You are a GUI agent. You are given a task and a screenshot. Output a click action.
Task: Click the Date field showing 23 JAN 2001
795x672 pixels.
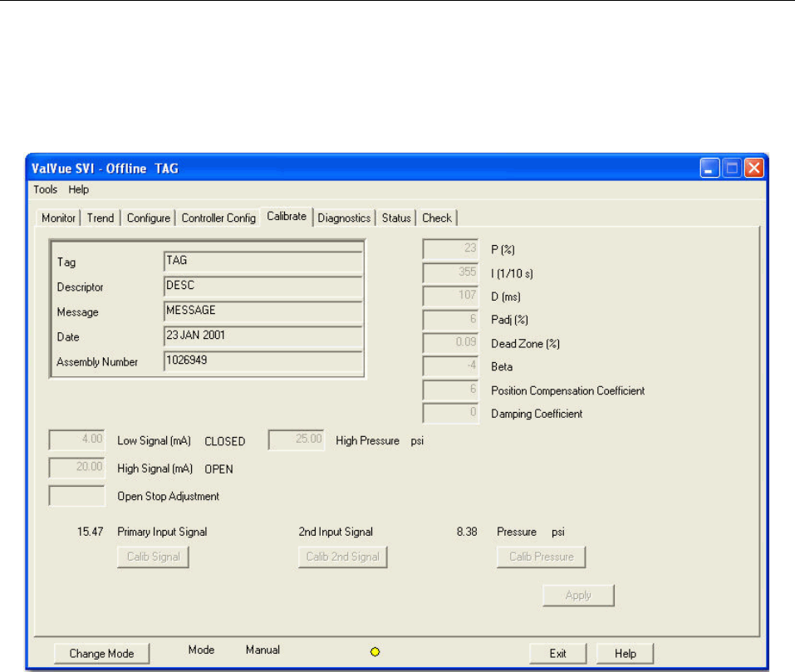(x=263, y=336)
